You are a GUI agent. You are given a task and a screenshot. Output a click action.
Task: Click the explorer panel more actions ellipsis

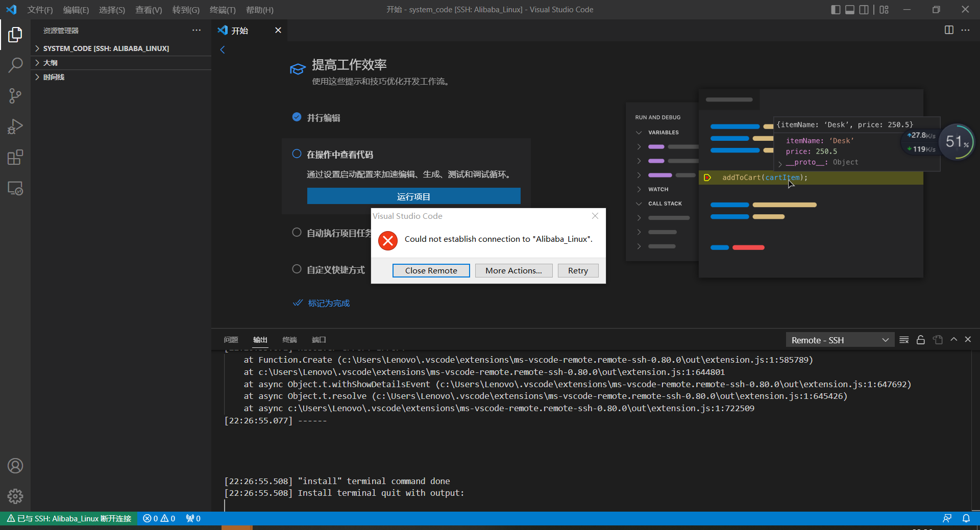click(x=197, y=31)
